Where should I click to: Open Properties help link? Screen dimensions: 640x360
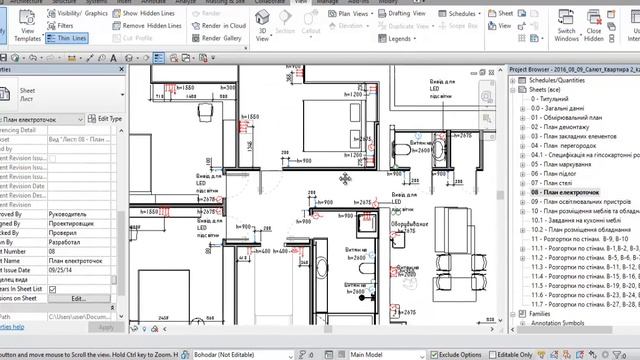click(x=12, y=327)
